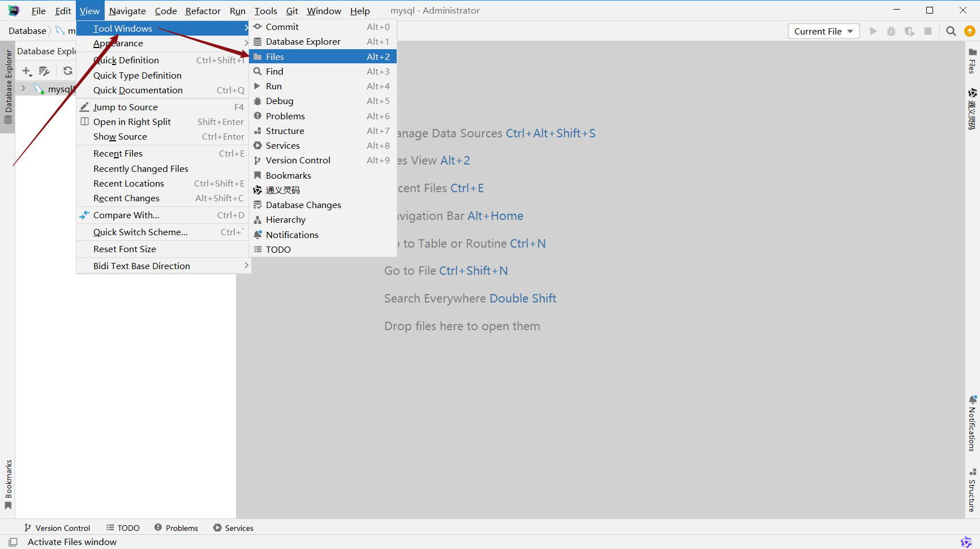The width and height of the screenshot is (980, 549).
Task: Click the orange update arrow icon
Action: click(x=969, y=31)
